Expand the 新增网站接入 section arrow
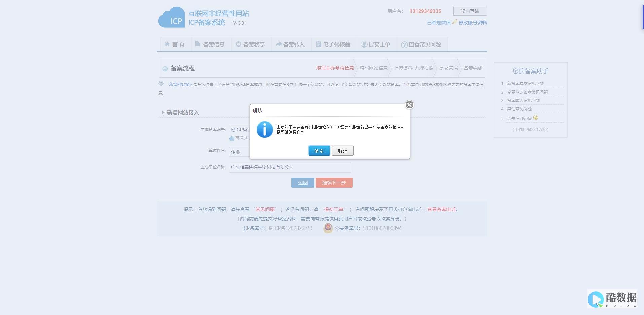 pyautogui.click(x=163, y=113)
